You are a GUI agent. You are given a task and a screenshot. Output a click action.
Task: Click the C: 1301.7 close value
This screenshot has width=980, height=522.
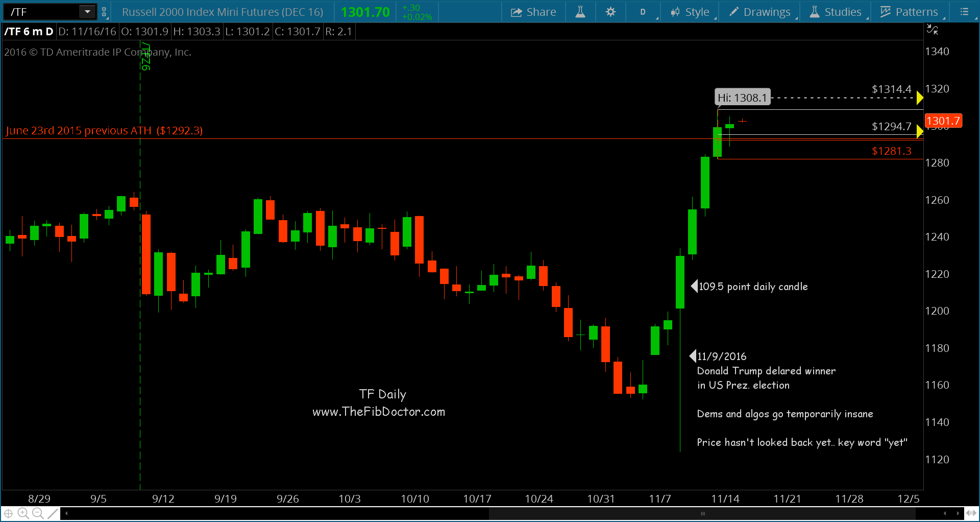pyautogui.click(x=298, y=32)
